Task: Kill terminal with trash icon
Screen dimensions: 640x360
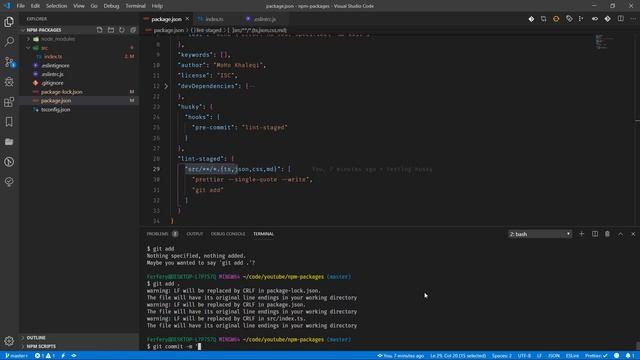Action: coord(607,234)
